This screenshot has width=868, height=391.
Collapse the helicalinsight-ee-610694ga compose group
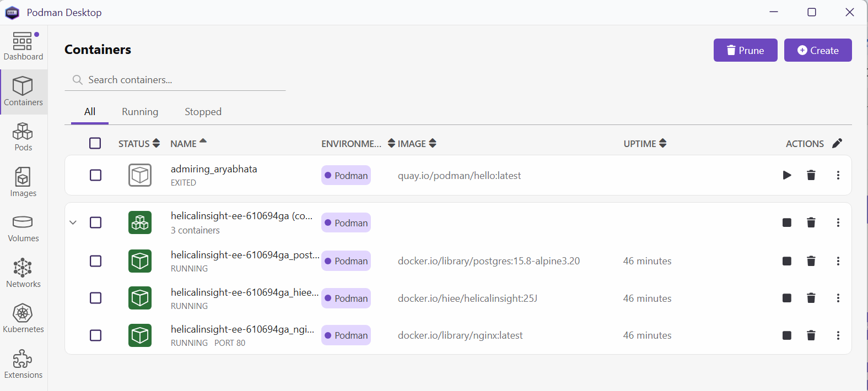[73, 222]
